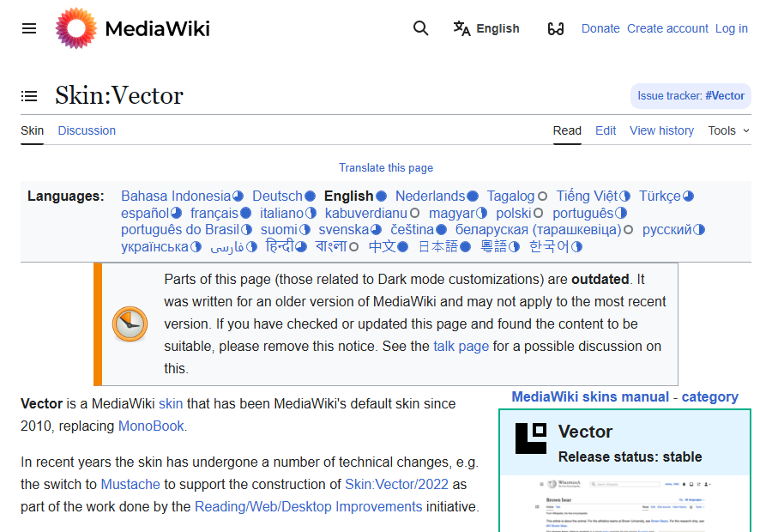Image resolution: width=772 pixels, height=532 pixels.
Task: Open Reading/Web/Desktop Improvements link
Action: pyautogui.click(x=308, y=507)
